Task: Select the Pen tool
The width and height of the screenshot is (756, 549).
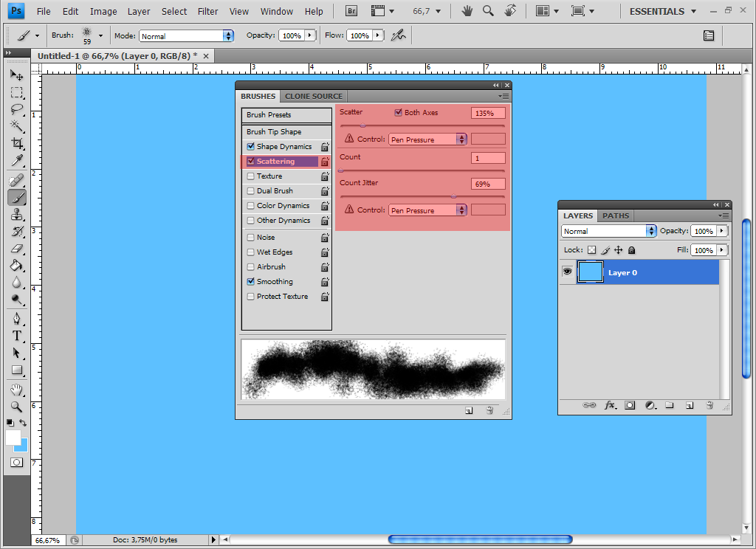Action: (16, 319)
